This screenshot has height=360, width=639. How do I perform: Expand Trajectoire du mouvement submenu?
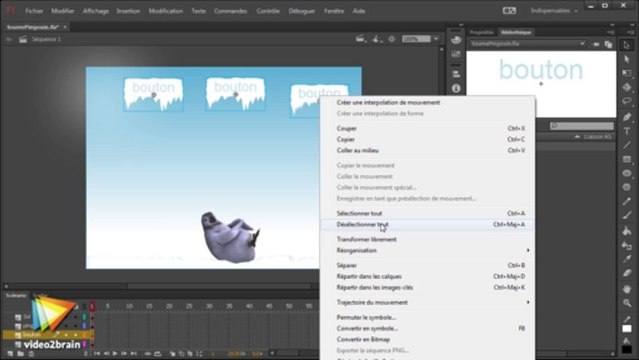click(x=427, y=302)
